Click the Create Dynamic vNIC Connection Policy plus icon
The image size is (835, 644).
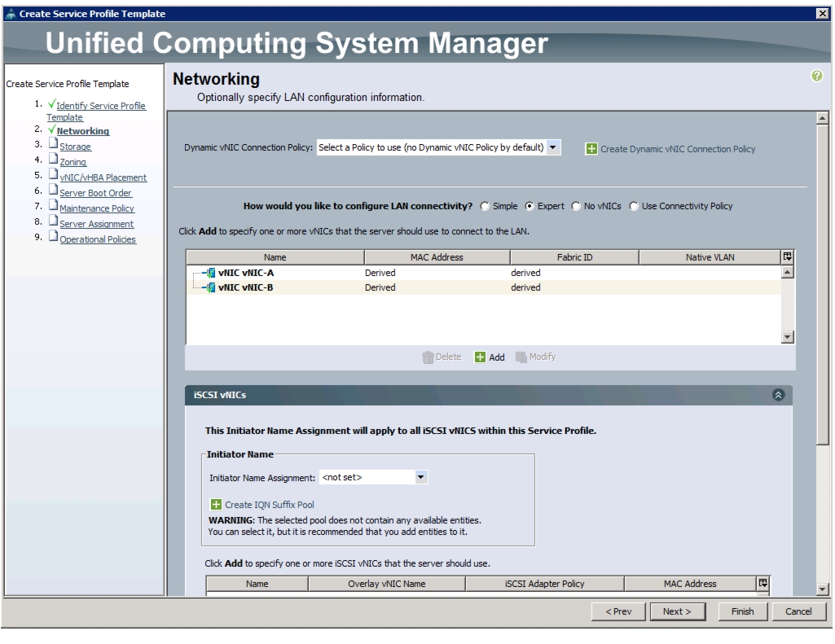pyautogui.click(x=591, y=149)
